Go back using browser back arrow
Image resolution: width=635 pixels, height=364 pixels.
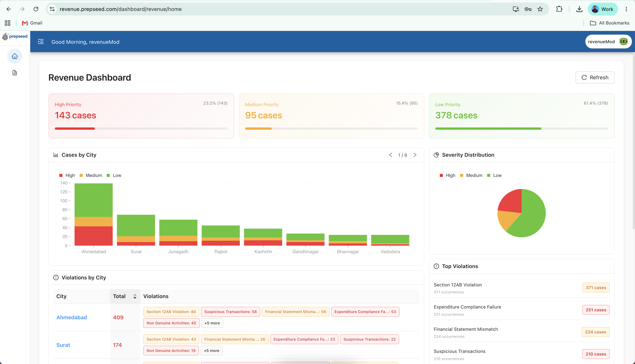tap(9, 9)
